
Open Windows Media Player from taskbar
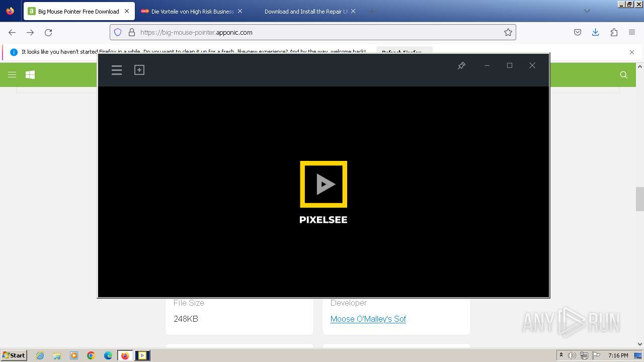(x=74, y=355)
